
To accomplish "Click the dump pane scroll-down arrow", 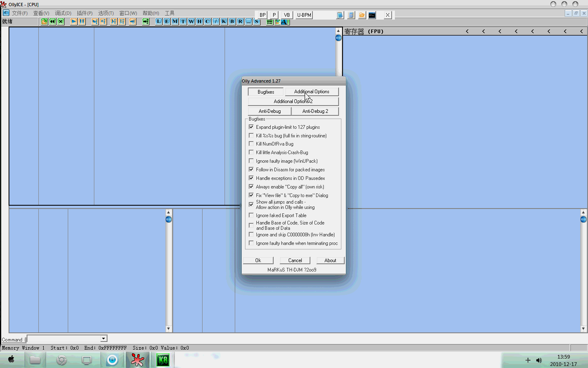I will coord(169,329).
